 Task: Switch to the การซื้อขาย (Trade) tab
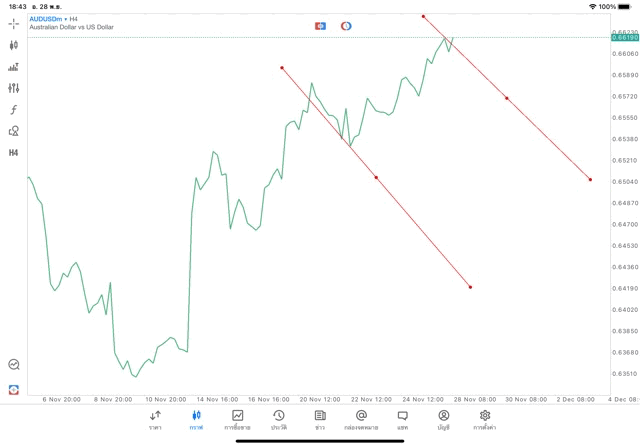(x=237, y=419)
